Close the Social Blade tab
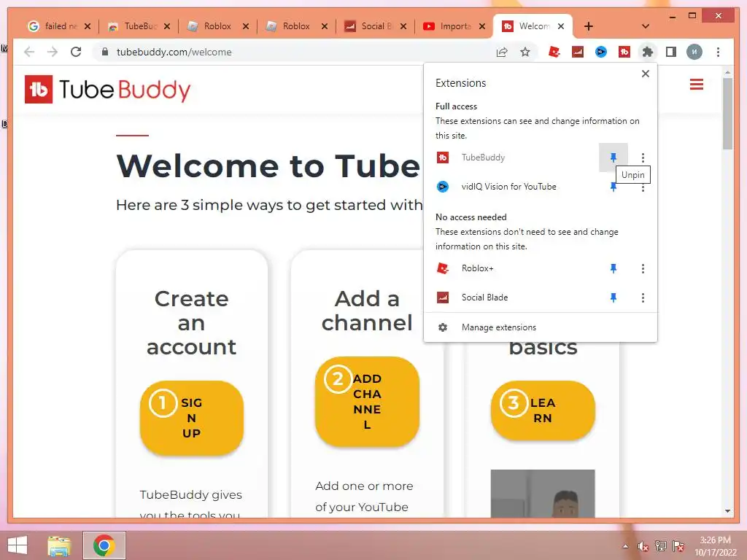 (403, 26)
